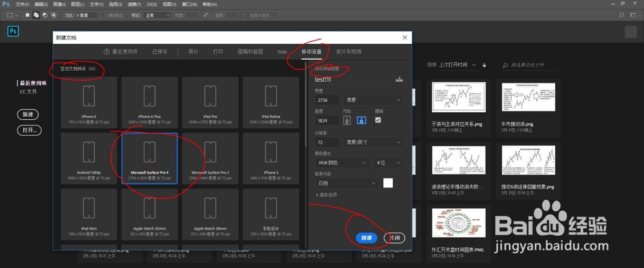The width and height of the screenshot is (644, 268).
Task: Toggle the 画板 artboards checkbox
Action: (378, 120)
